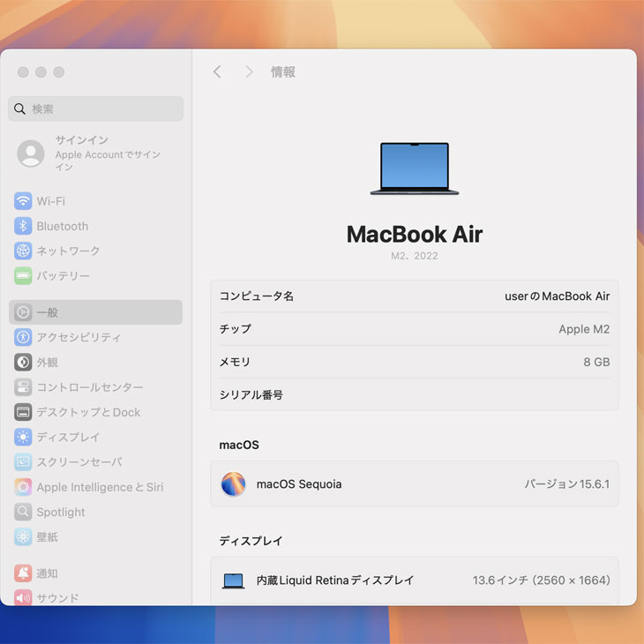
Task: Click the '内蔵Liquid Retinaディスプレイ' text
Action: 334,580
